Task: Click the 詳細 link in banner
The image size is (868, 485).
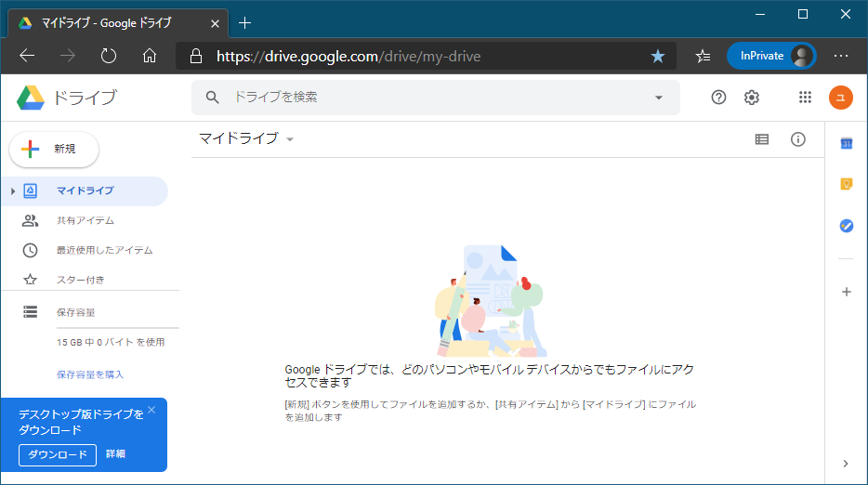Action: tap(115, 454)
